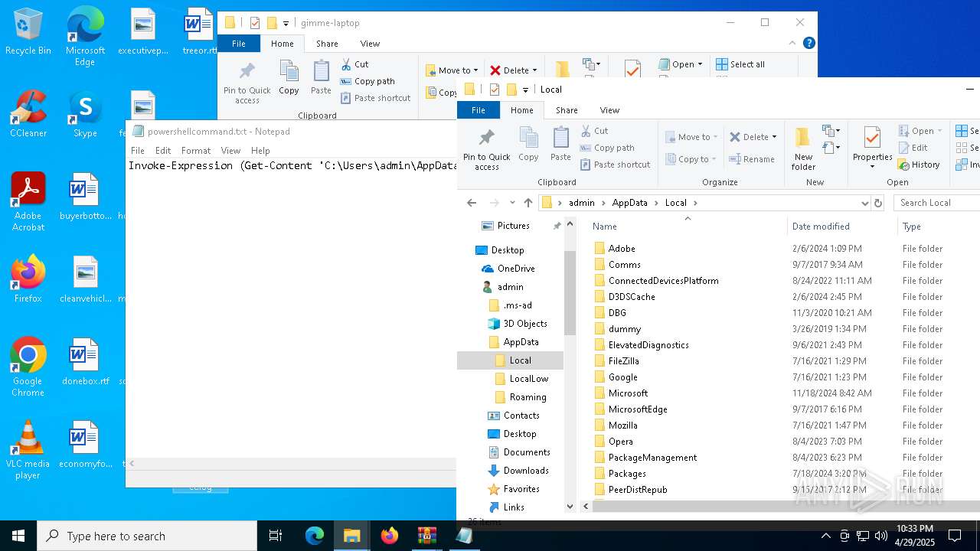Select Cut in the Local window clipboard group
Image resolution: width=980 pixels, height=551 pixels.
(594, 131)
